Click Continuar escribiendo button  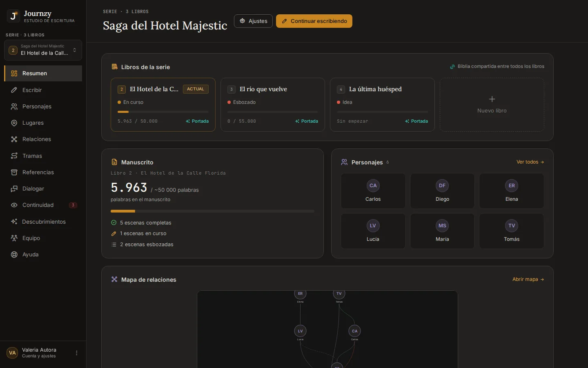[x=314, y=21]
